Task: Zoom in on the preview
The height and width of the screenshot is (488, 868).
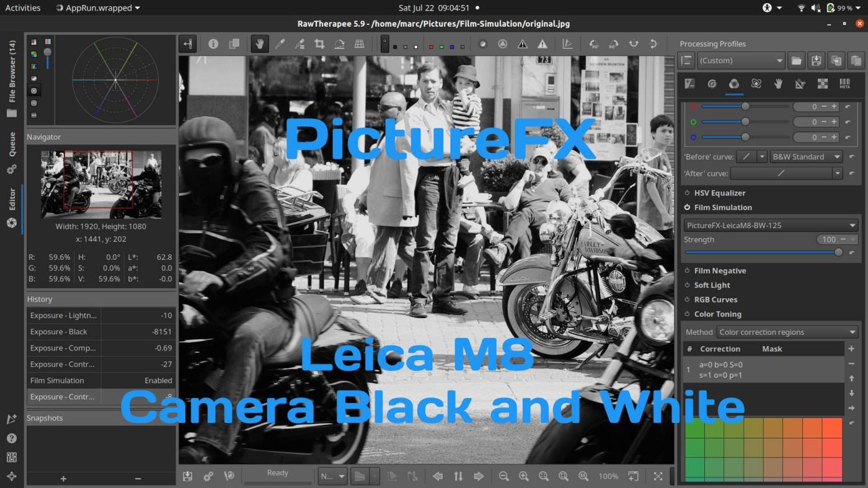Action: point(523,476)
